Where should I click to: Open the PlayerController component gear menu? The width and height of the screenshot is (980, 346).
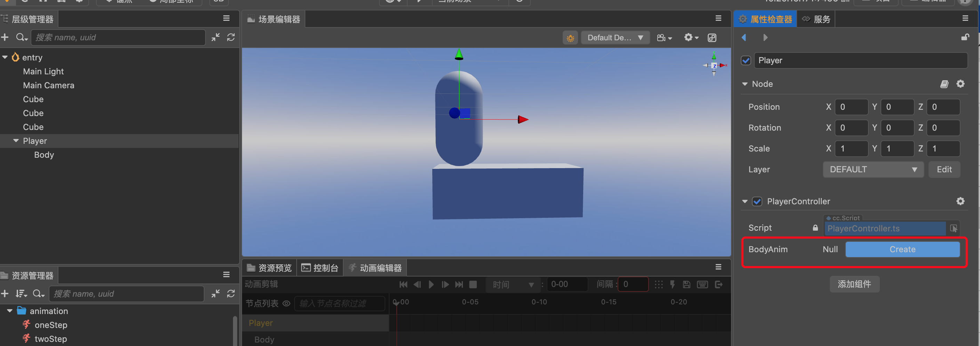pos(960,201)
